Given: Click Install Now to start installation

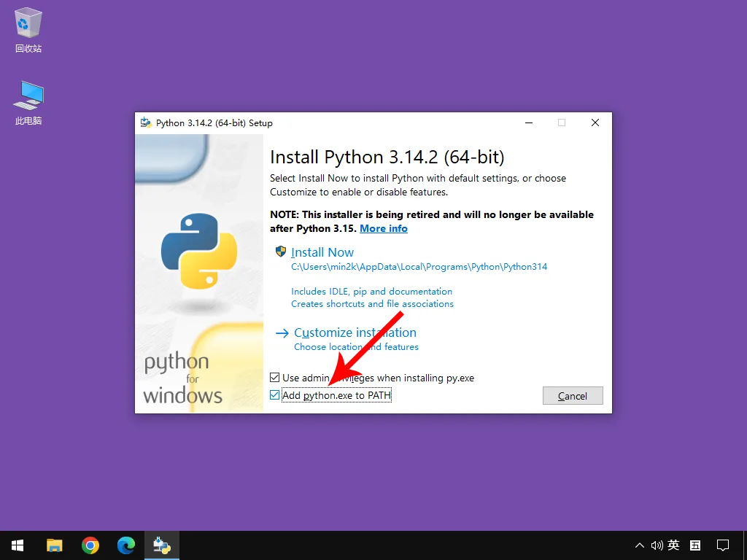Looking at the screenshot, I should [322, 252].
